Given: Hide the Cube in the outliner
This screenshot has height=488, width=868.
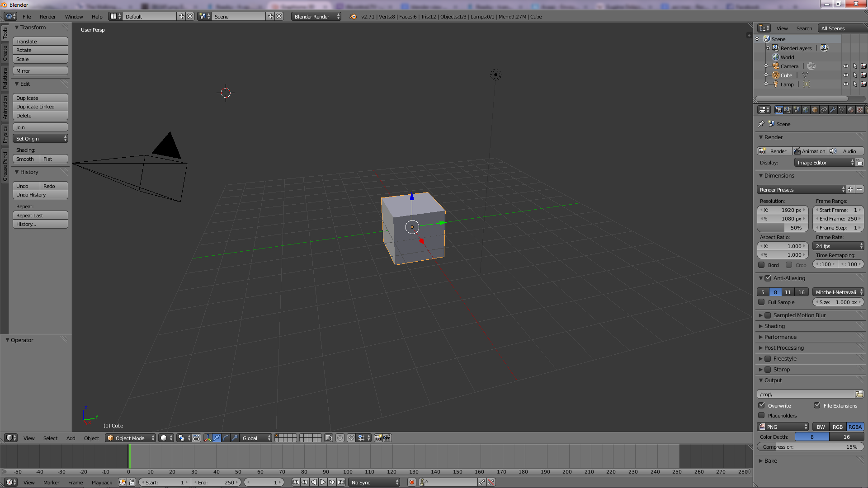Looking at the screenshot, I should click(x=845, y=75).
